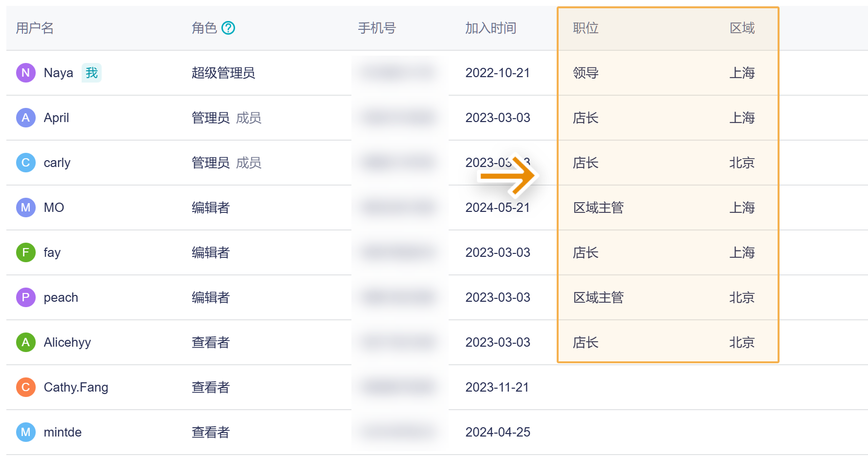Click the 用户名 column header

click(35, 28)
